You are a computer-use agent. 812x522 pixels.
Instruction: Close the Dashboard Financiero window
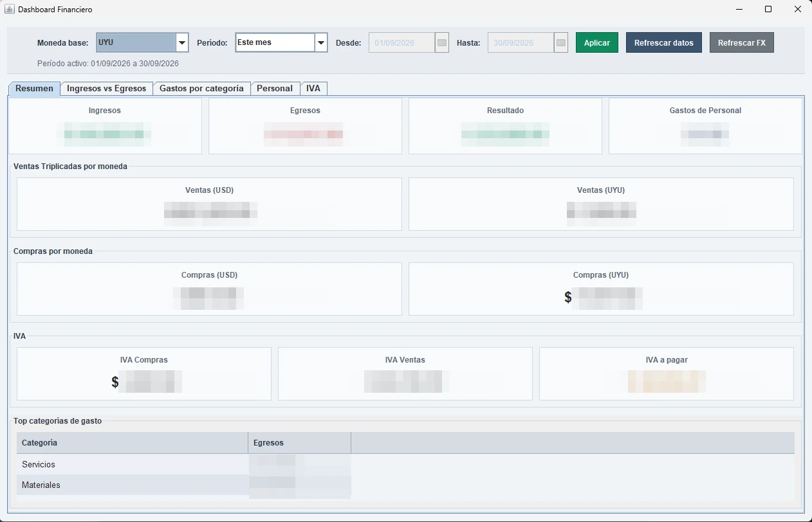click(797, 10)
